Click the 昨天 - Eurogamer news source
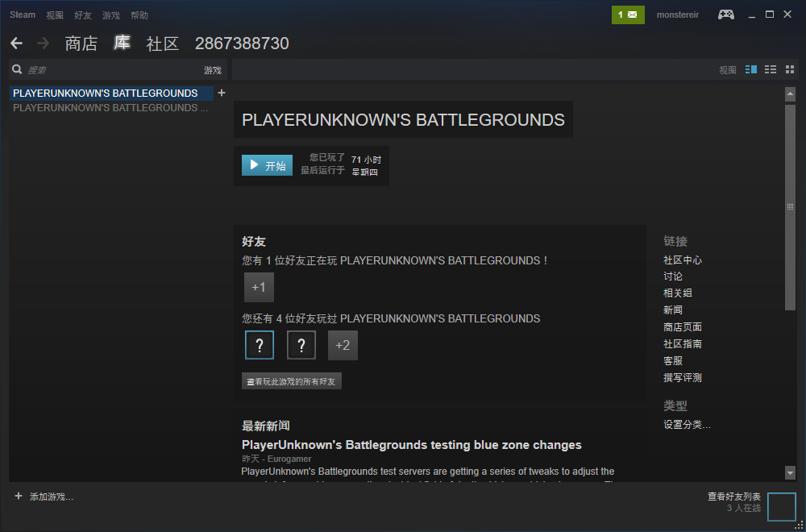 click(x=276, y=459)
